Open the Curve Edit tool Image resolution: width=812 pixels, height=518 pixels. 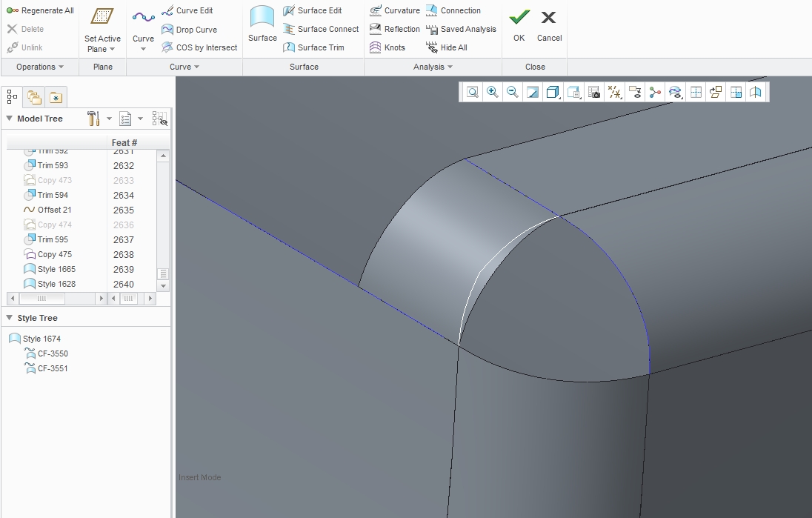(x=187, y=10)
